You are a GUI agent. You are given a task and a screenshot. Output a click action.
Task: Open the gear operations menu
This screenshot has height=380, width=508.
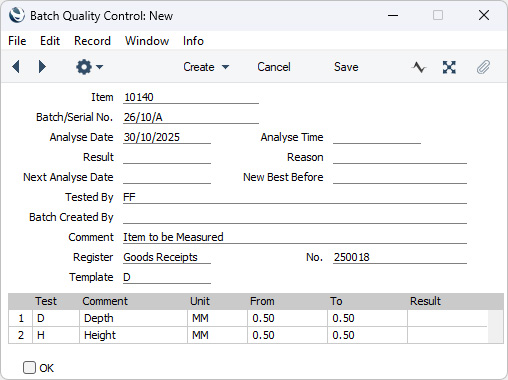89,67
